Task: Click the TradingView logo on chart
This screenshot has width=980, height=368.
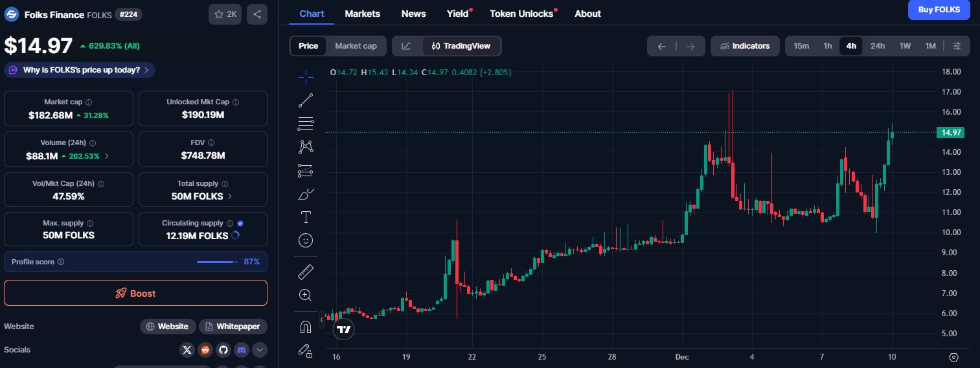Action: click(x=344, y=329)
